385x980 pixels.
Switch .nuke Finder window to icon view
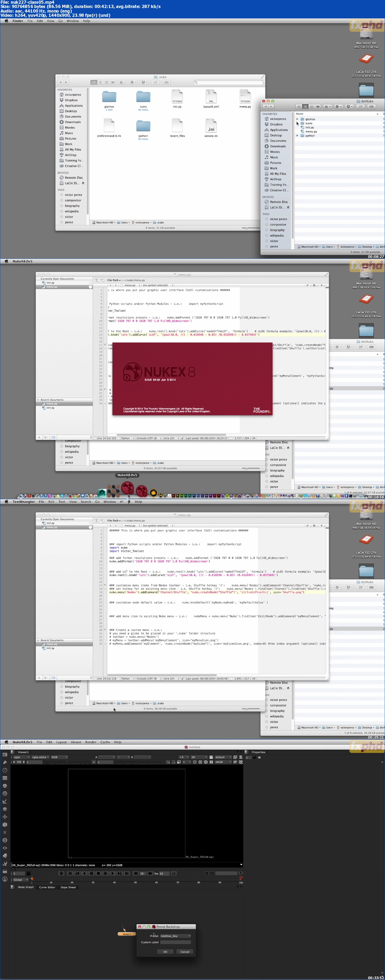point(94,82)
